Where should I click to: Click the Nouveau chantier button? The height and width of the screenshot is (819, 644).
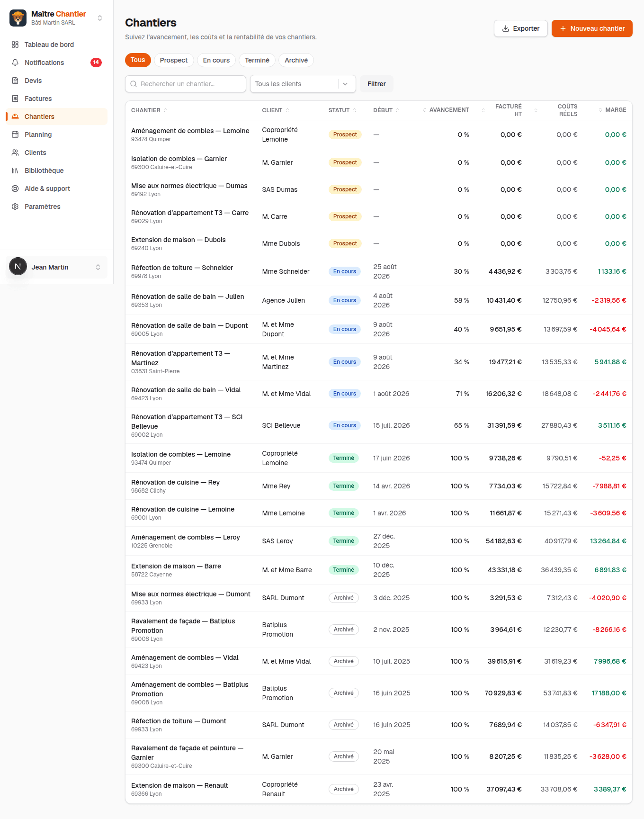[592, 28]
